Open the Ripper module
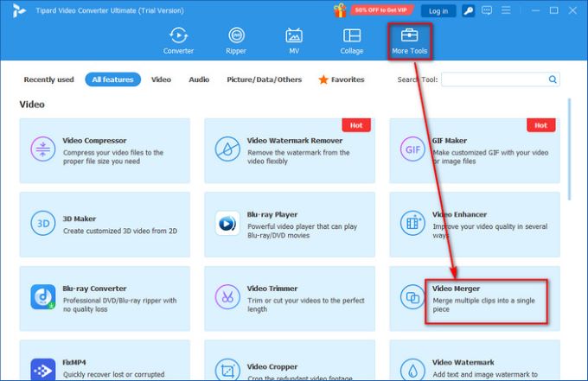The width and height of the screenshot is (588, 381). [236, 41]
